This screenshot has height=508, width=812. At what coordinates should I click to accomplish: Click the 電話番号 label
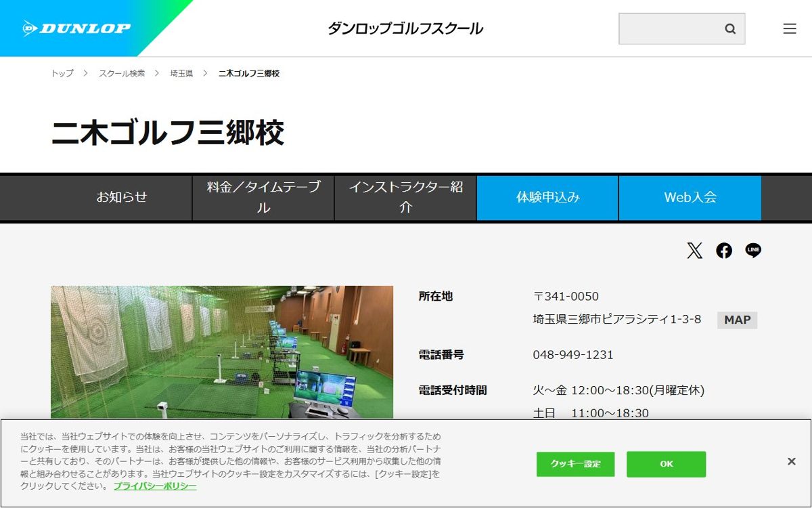[x=441, y=354]
